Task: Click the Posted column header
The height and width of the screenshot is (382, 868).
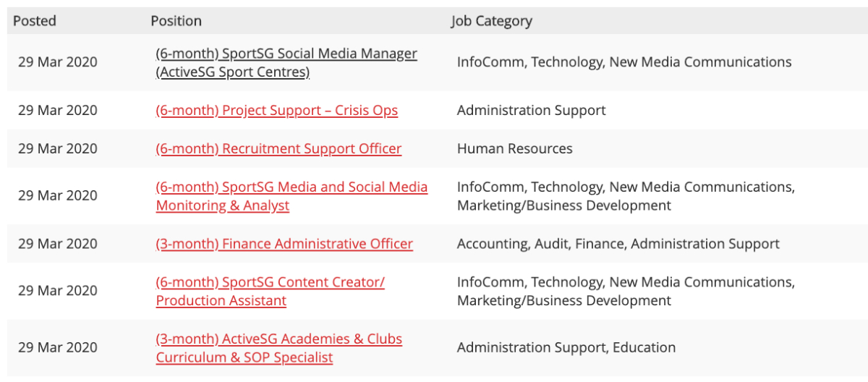Action: [34, 21]
